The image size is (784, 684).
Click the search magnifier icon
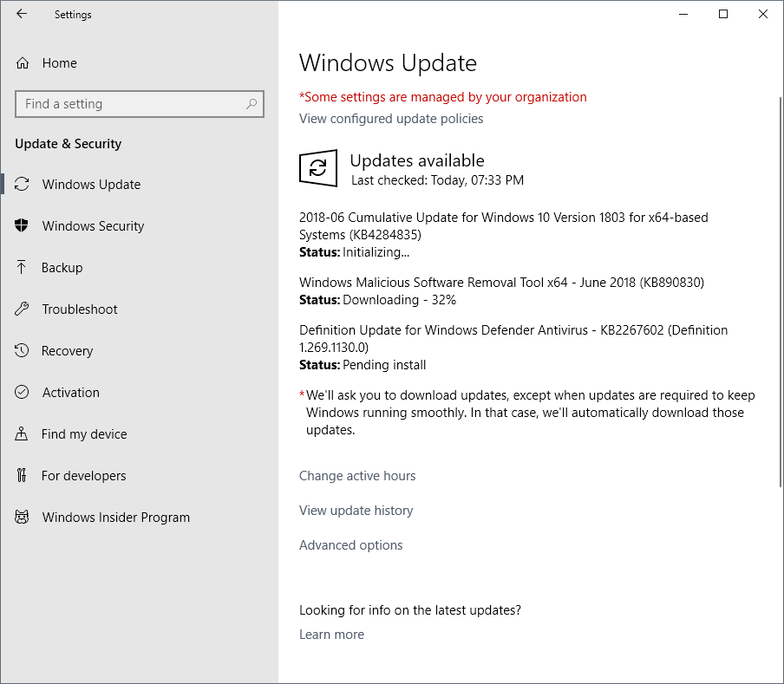[252, 104]
